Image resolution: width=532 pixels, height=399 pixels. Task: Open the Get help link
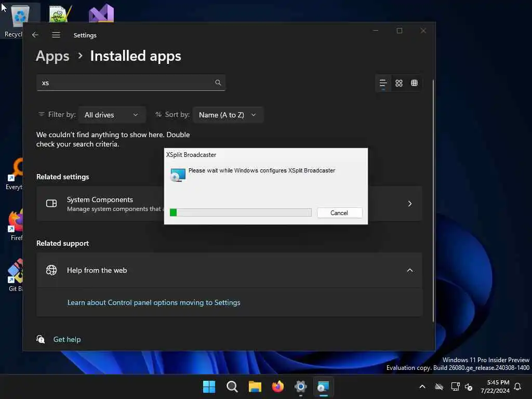pyautogui.click(x=67, y=339)
